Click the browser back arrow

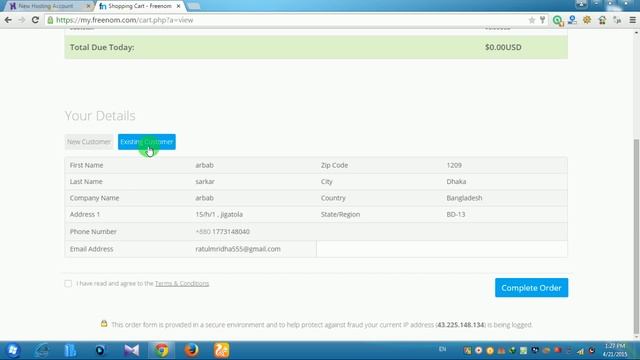[x=8, y=20]
